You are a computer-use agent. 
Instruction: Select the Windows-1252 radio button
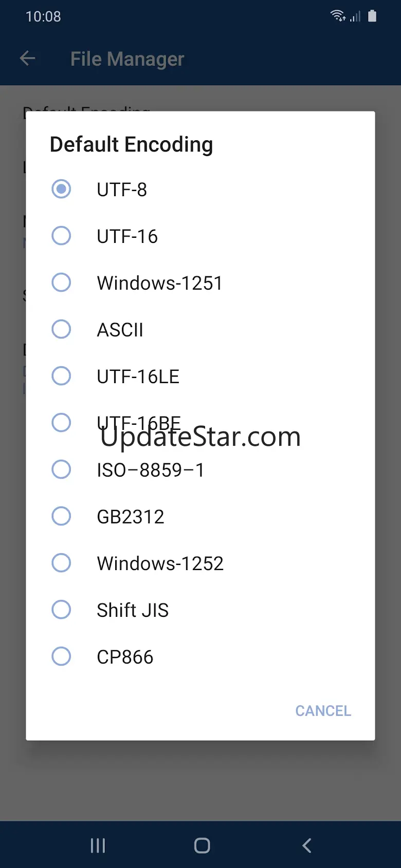[x=61, y=563]
